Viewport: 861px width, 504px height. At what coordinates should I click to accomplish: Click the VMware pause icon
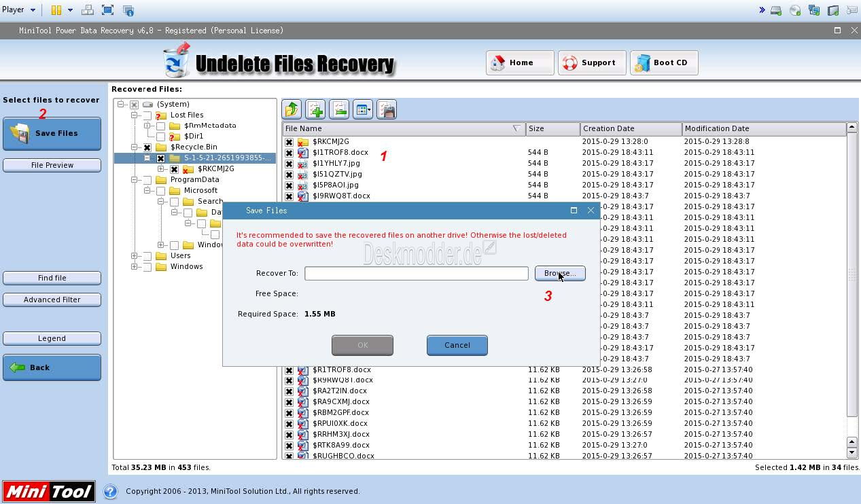click(x=56, y=10)
